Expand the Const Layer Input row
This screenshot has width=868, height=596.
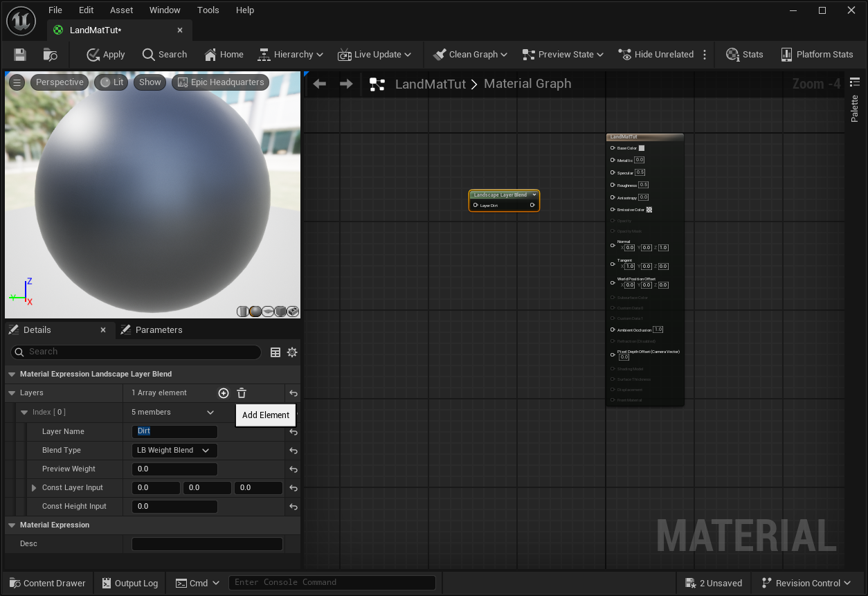point(34,488)
